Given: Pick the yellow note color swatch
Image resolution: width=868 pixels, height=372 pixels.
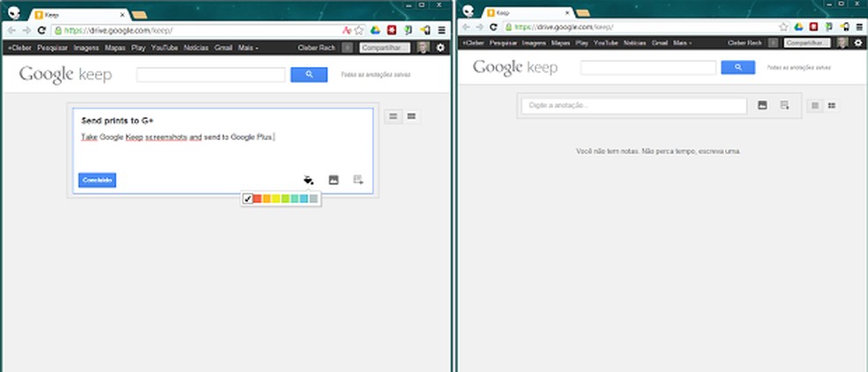Looking at the screenshot, I should (276, 198).
